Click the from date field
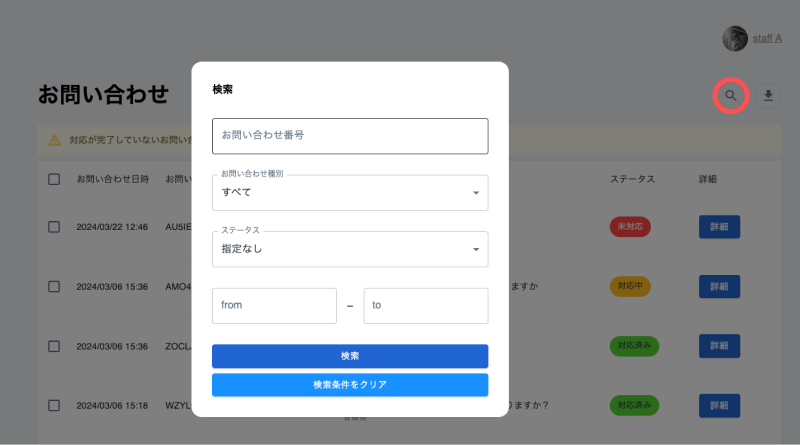 tap(274, 306)
